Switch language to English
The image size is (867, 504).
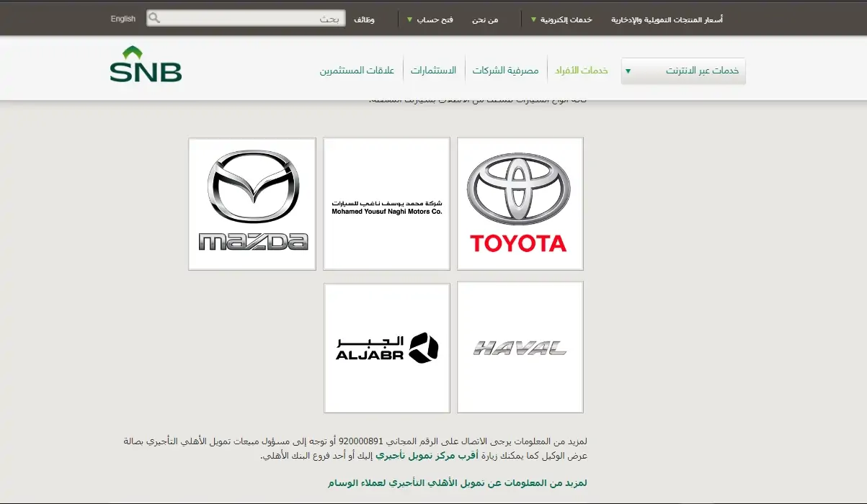coord(123,19)
